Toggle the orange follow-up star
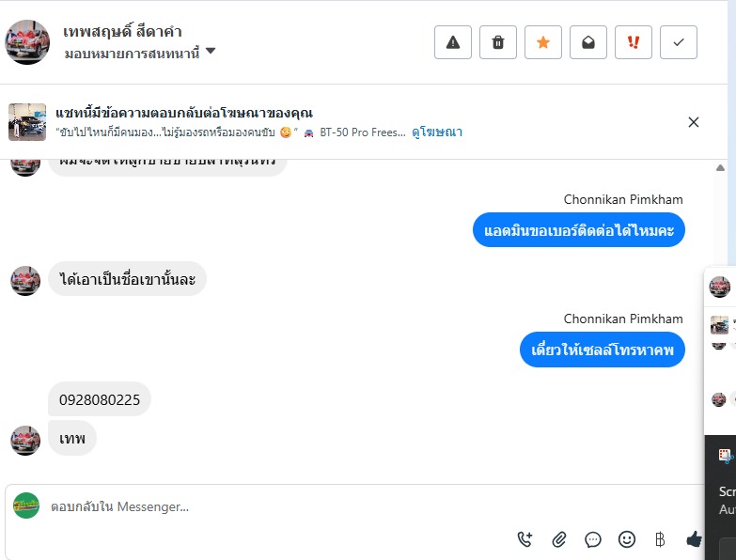Viewport: 736px width, 560px height. (543, 42)
